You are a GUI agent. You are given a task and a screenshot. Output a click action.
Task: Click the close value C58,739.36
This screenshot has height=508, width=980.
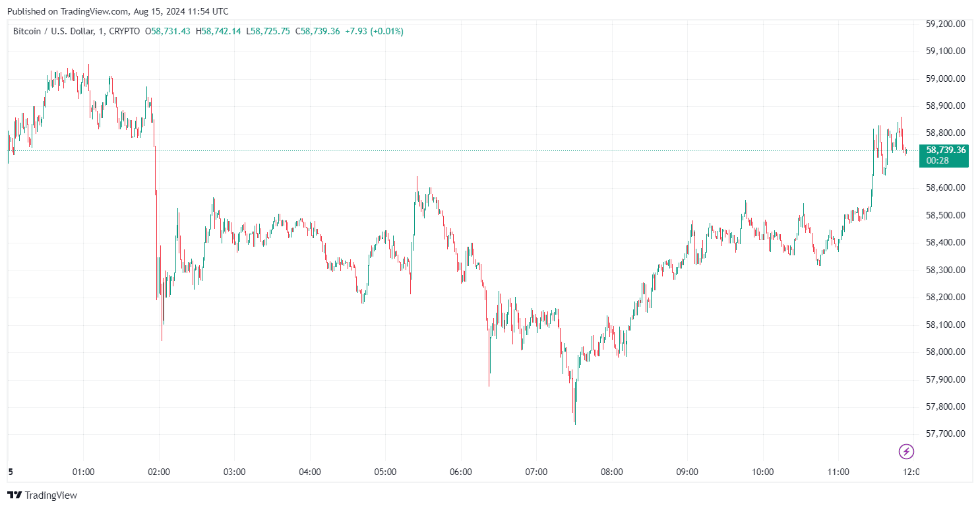317,31
